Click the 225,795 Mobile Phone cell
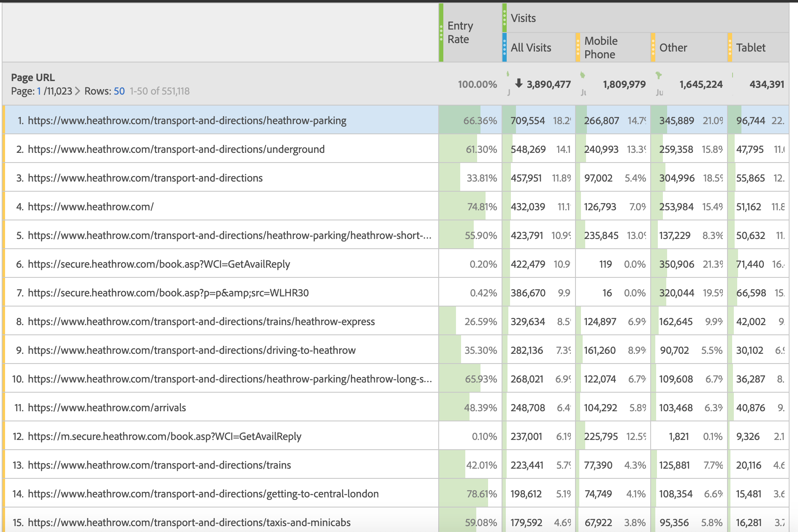 (601, 437)
